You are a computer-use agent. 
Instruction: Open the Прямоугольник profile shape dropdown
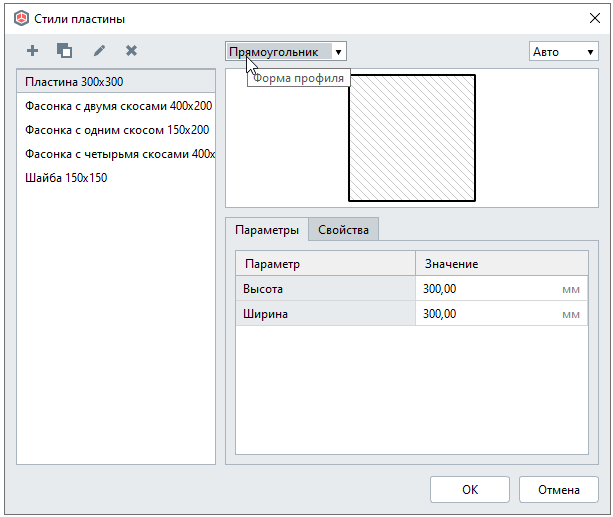click(285, 52)
